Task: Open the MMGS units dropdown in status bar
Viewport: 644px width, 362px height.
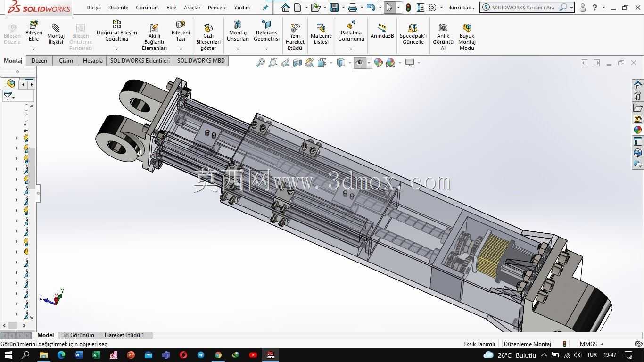Action: point(591,344)
